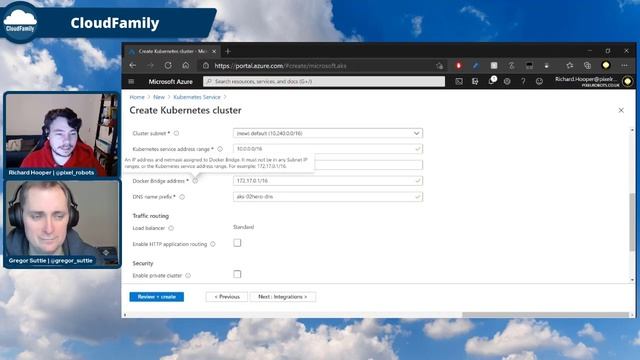
Task: Reload the Azure portal page
Action: (x=168, y=65)
